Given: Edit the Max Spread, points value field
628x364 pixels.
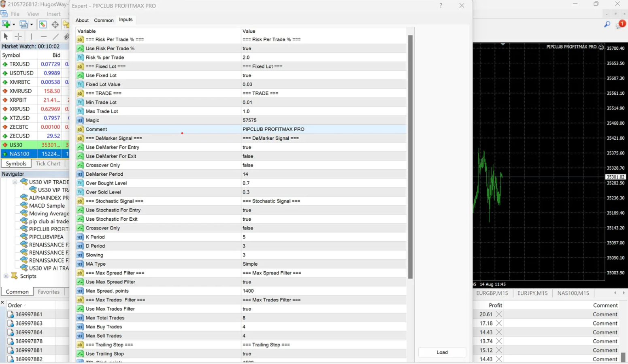Looking at the screenshot, I should click(x=248, y=291).
